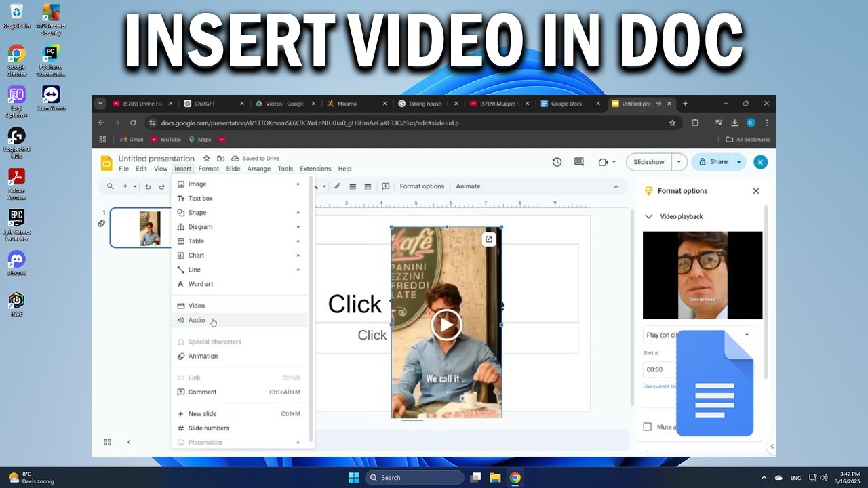Open version history clock icon
The height and width of the screenshot is (488, 868).
click(557, 162)
